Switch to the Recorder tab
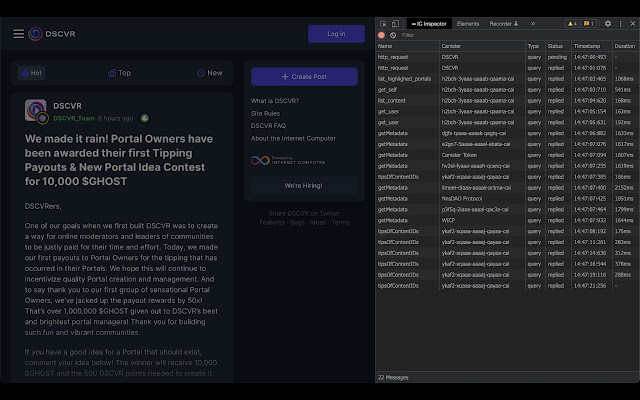The image size is (640, 400). coord(503,24)
